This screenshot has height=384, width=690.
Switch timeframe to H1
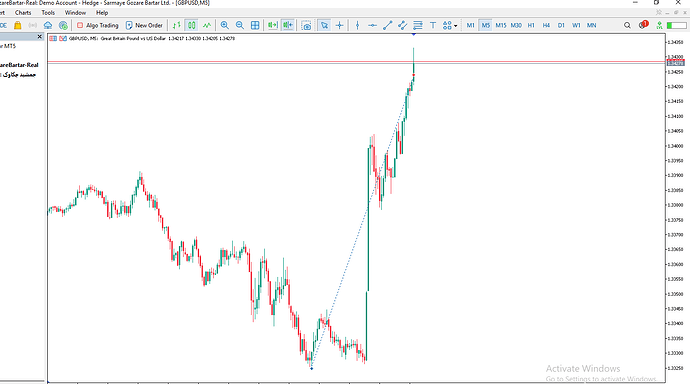(x=531, y=26)
